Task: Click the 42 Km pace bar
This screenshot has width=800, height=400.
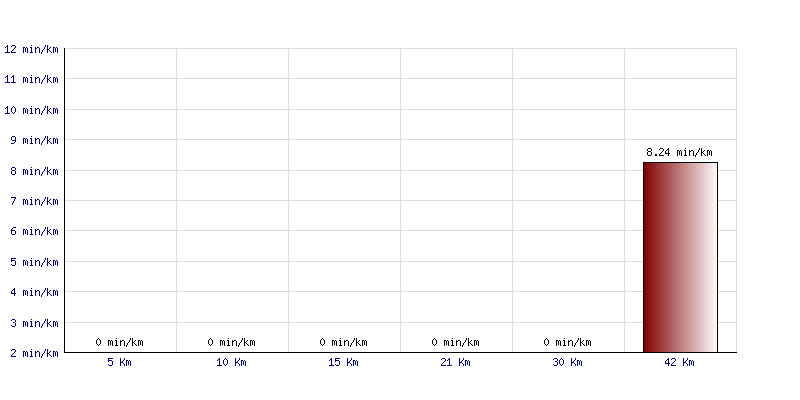Action: tap(680, 257)
